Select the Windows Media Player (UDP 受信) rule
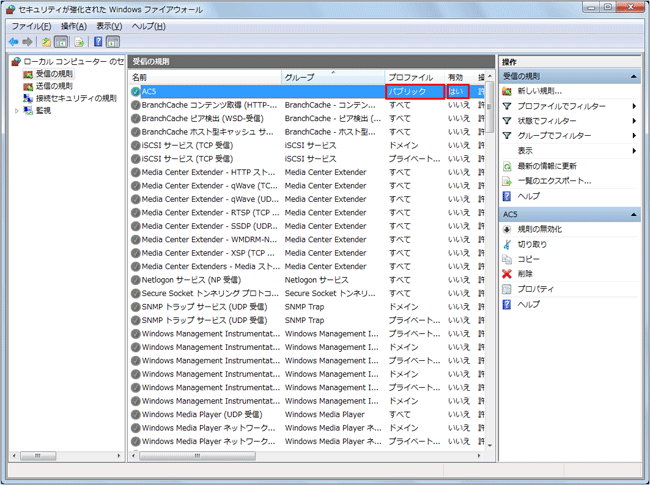Image resolution: width=650 pixels, height=485 pixels. (x=307, y=415)
